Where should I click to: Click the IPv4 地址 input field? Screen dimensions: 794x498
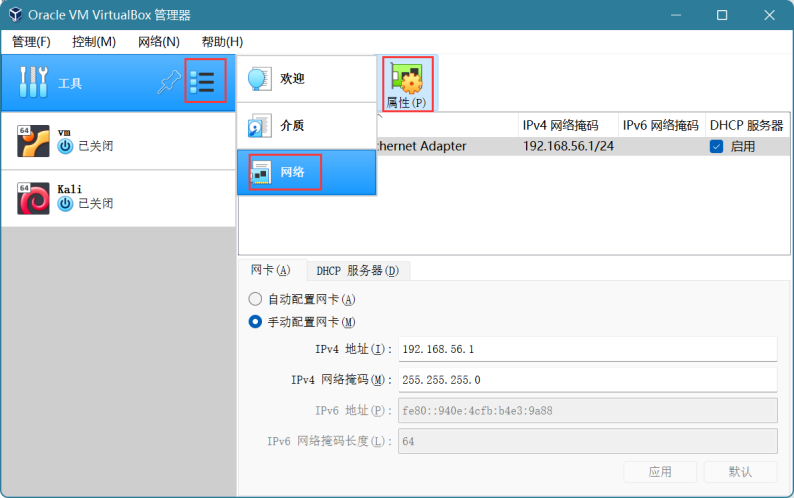pos(587,349)
